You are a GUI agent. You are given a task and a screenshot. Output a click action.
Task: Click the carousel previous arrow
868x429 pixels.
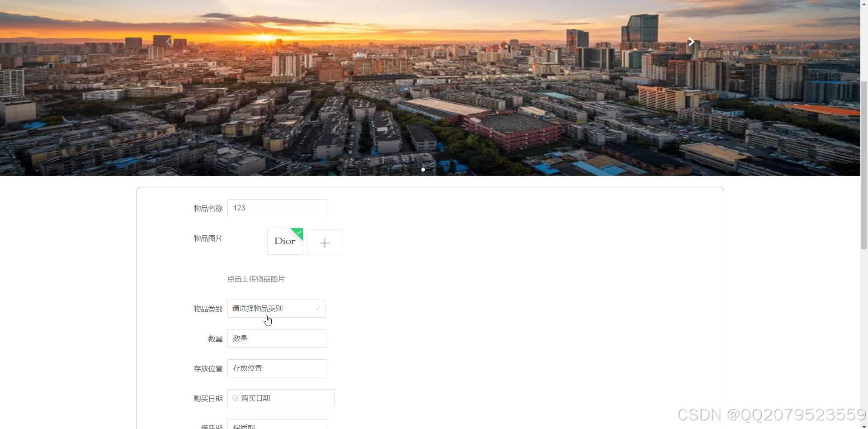click(x=169, y=41)
